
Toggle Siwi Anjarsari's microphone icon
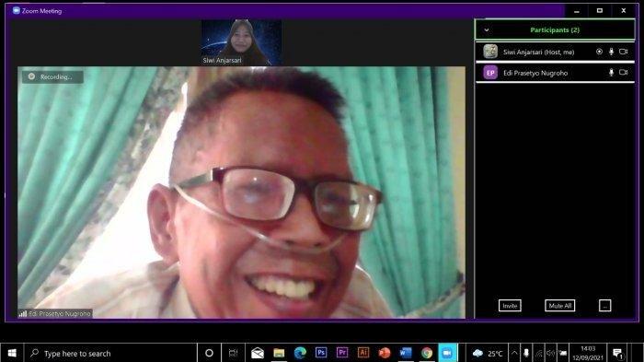coord(611,52)
